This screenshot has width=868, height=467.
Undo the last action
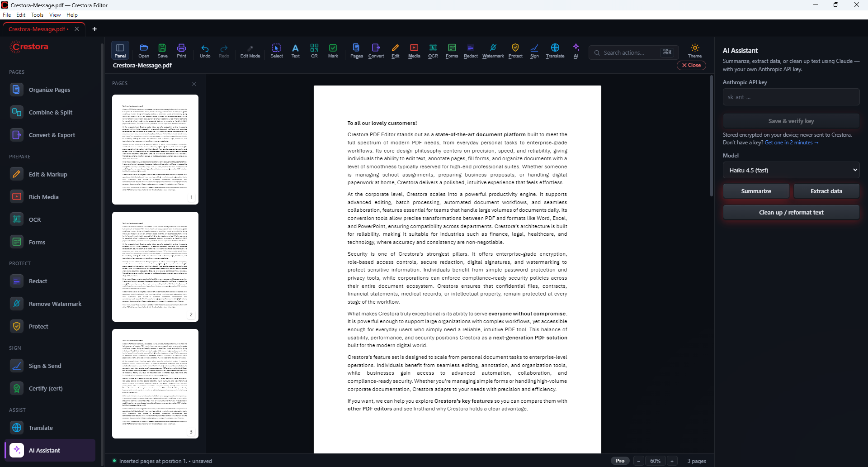pyautogui.click(x=205, y=51)
